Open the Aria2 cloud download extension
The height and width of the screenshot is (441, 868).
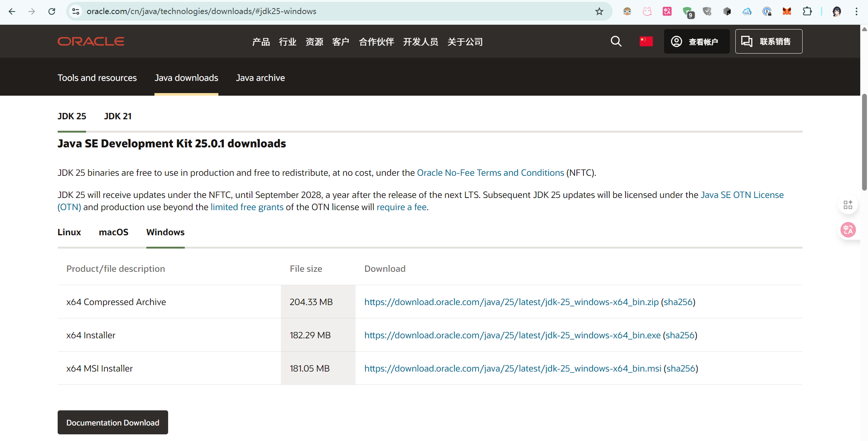tap(747, 11)
